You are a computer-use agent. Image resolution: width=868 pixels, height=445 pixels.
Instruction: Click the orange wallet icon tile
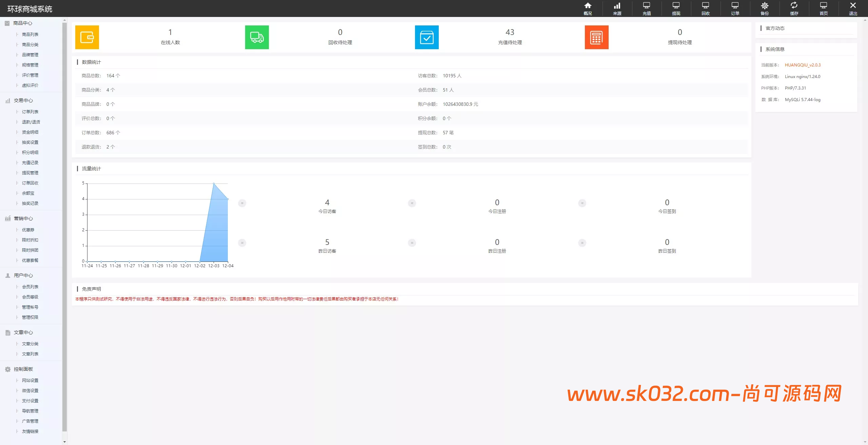pos(87,37)
